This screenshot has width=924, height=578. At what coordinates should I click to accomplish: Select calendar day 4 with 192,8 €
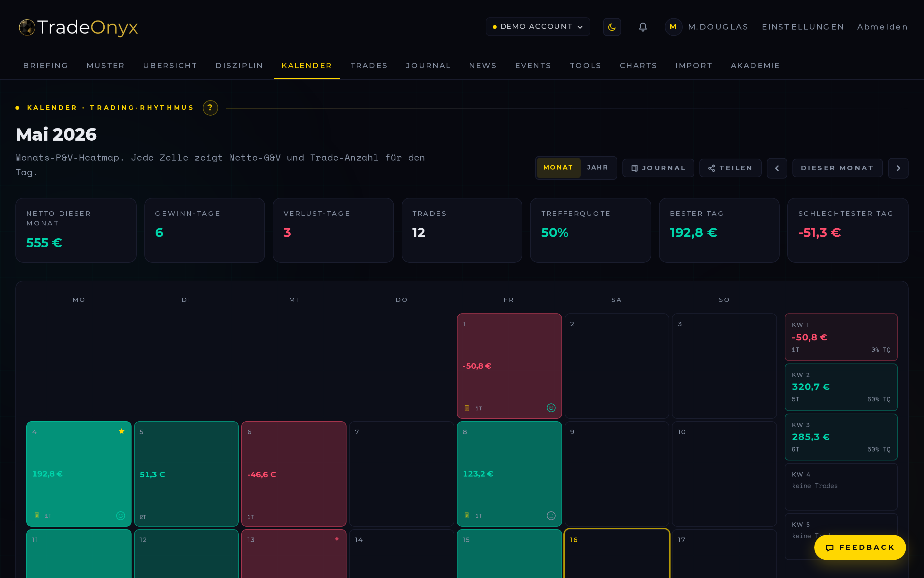point(79,474)
